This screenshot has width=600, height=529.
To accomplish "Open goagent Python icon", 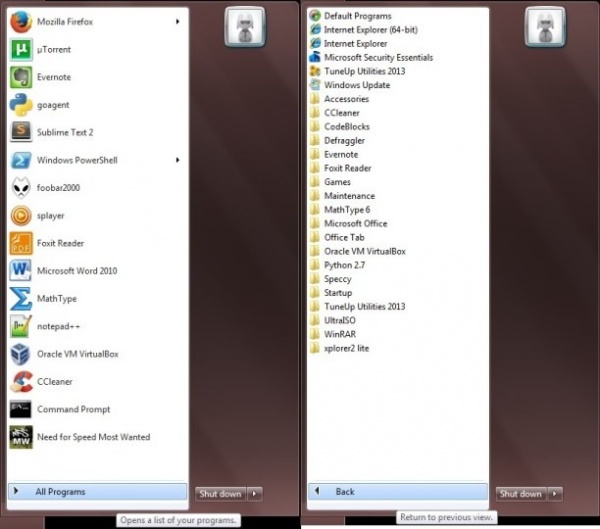I will tap(21, 104).
